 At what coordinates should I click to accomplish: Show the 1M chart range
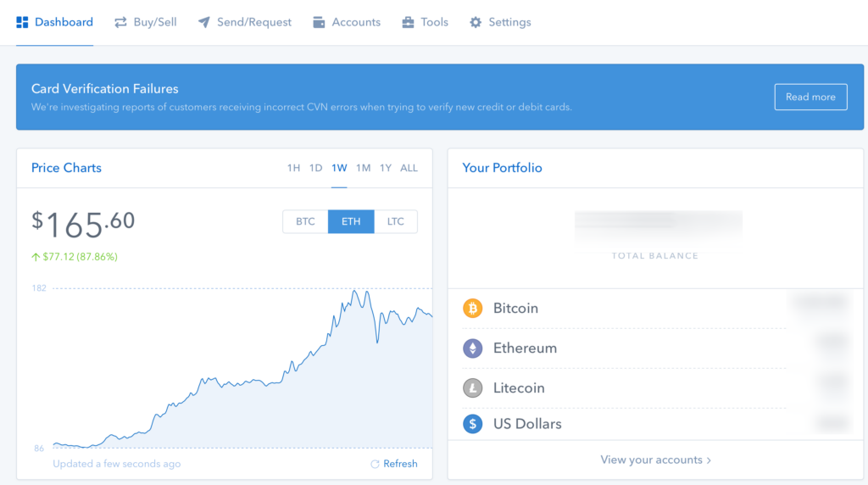click(363, 168)
